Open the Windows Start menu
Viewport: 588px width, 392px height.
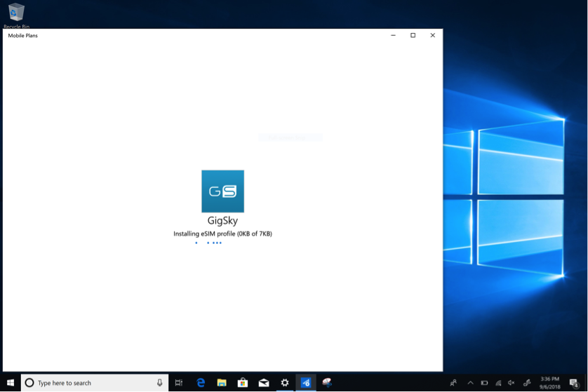click(x=11, y=383)
